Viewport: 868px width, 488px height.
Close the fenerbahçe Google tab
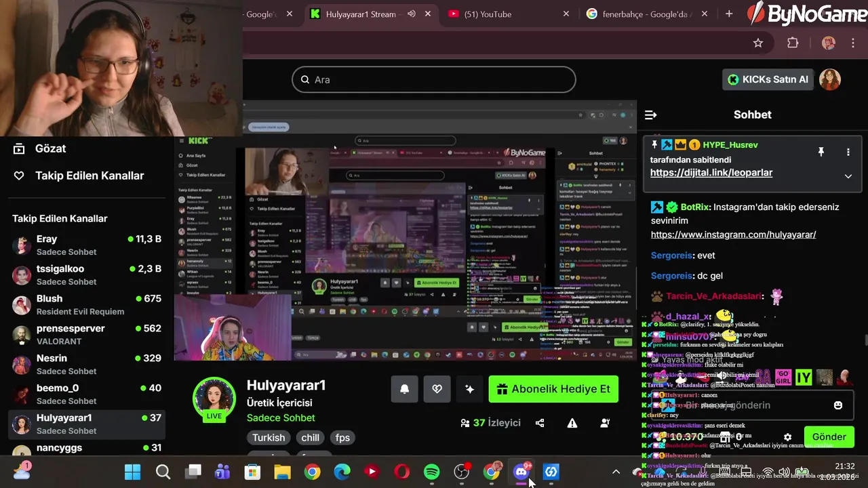coord(705,14)
